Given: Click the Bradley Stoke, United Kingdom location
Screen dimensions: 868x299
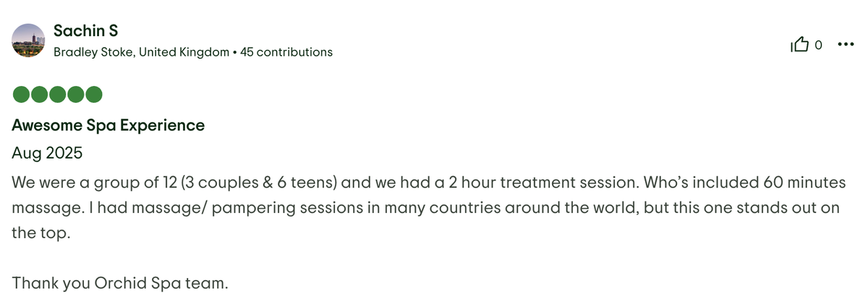Looking at the screenshot, I should (x=141, y=52).
